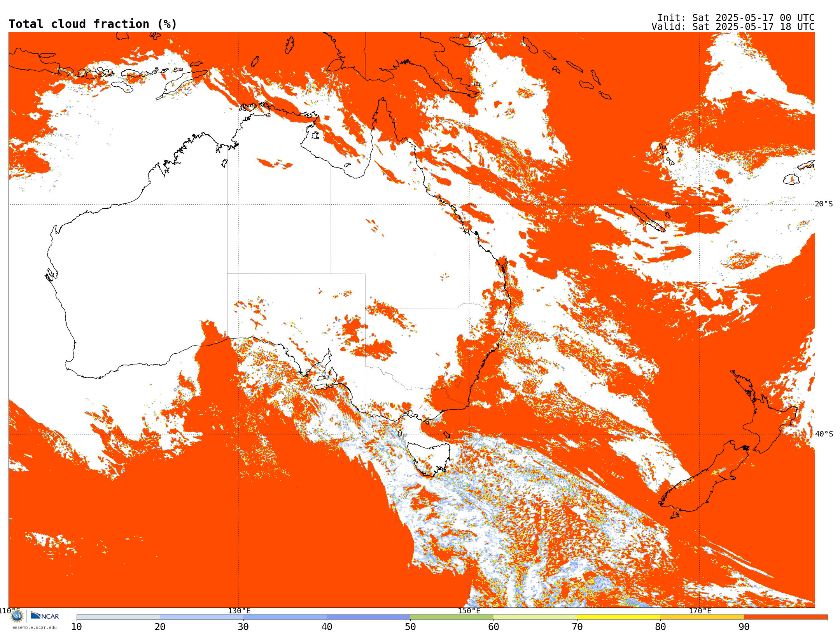Screen dimensions: 840x632
Task: Click the colorbar tick label '70'
Action: [577, 627]
